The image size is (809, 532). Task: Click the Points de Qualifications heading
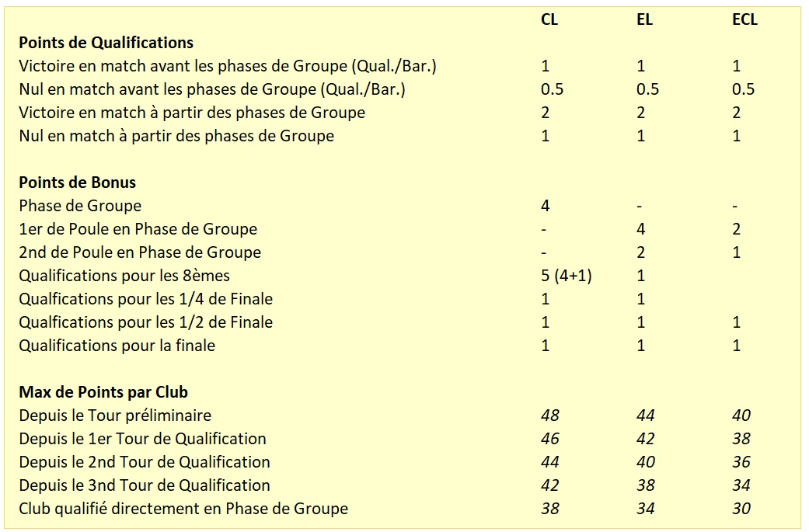coord(106,43)
